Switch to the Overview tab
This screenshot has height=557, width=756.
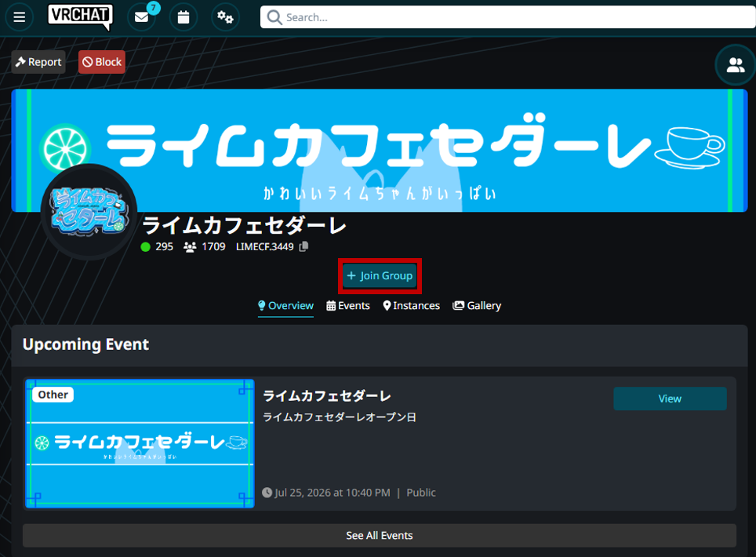tap(286, 306)
